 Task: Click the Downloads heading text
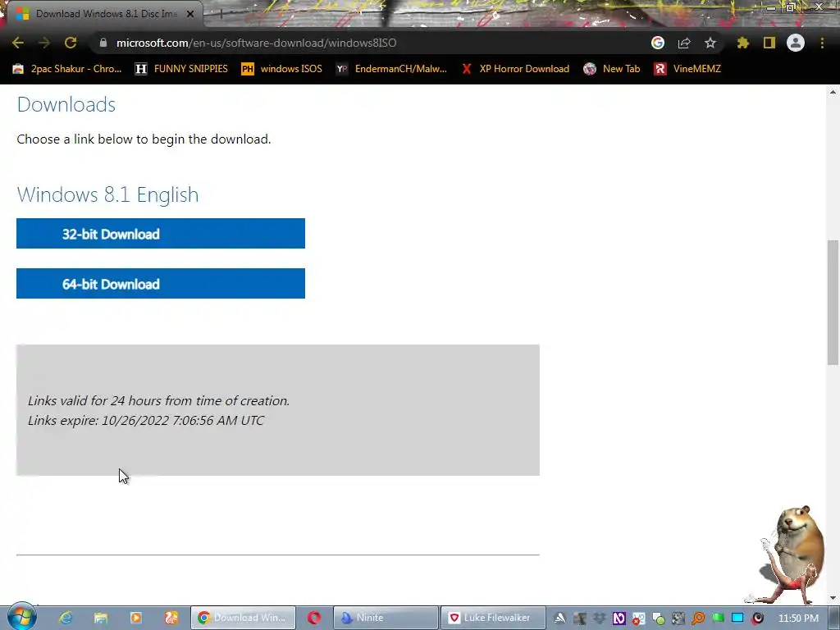(66, 104)
